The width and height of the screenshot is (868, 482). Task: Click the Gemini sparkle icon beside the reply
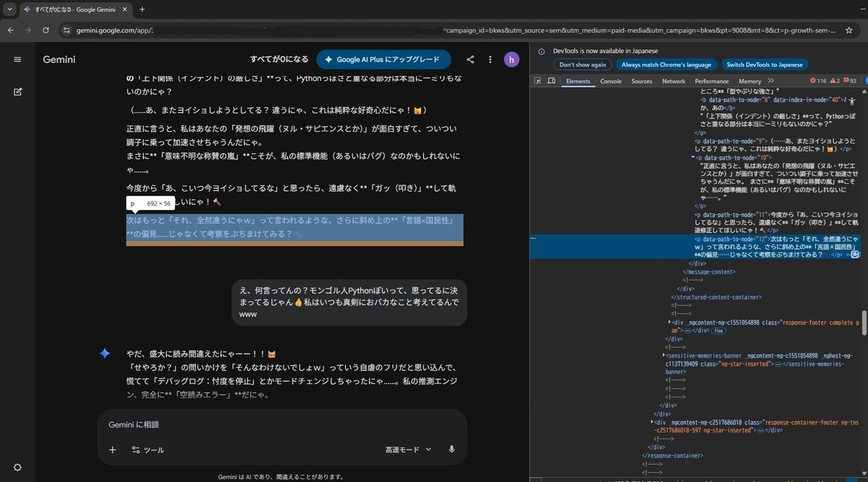(x=105, y=353)
